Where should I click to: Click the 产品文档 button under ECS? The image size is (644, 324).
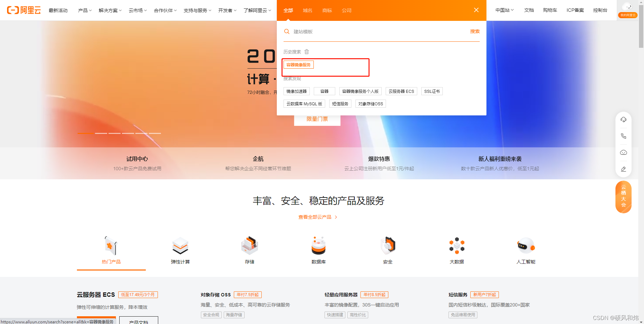pyautogui.click(x=138, y=321)
